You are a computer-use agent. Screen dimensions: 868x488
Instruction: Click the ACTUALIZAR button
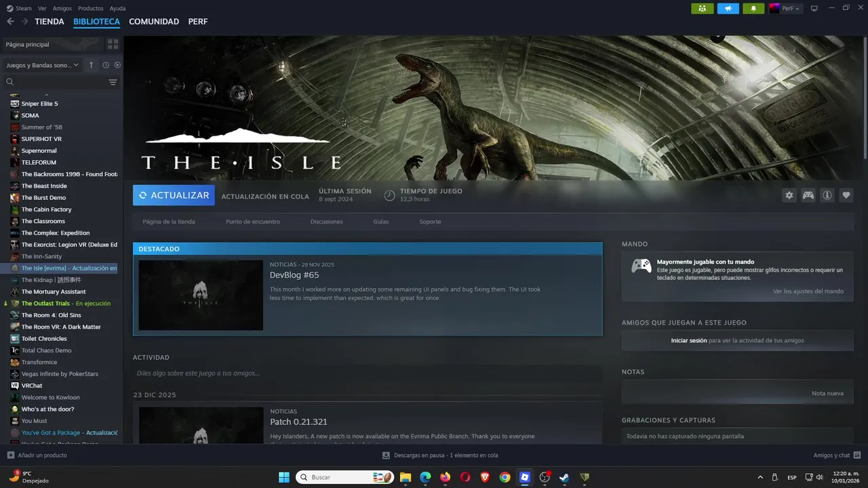coord(174,195)
